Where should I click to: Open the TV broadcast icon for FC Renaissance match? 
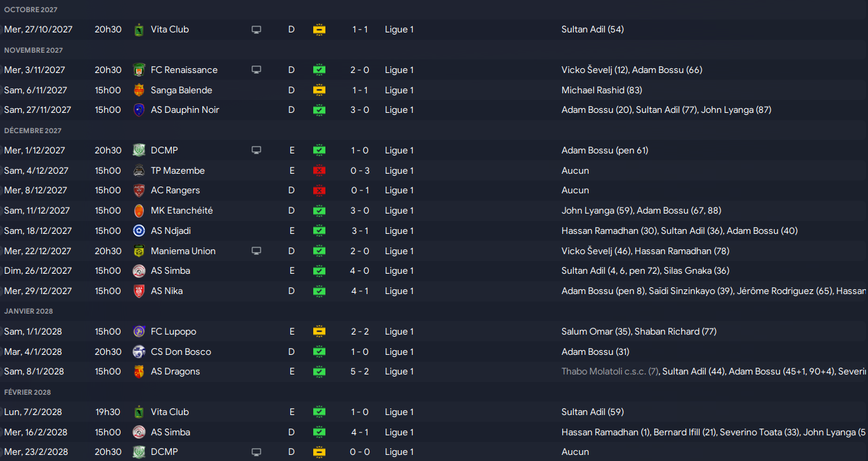tap(256, 70)
